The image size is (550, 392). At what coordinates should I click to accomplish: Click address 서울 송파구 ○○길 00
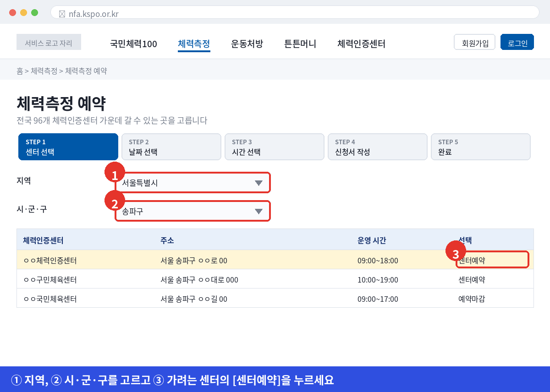pyautogui.click(x=194, y=299)
